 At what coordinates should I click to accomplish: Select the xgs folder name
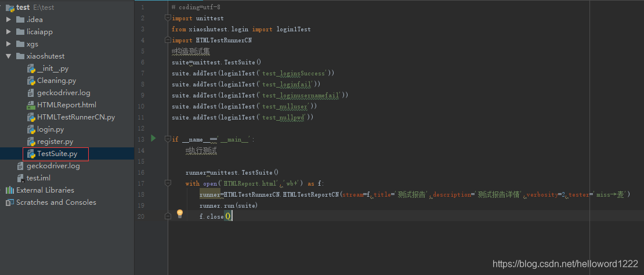(x=32, y=44)
